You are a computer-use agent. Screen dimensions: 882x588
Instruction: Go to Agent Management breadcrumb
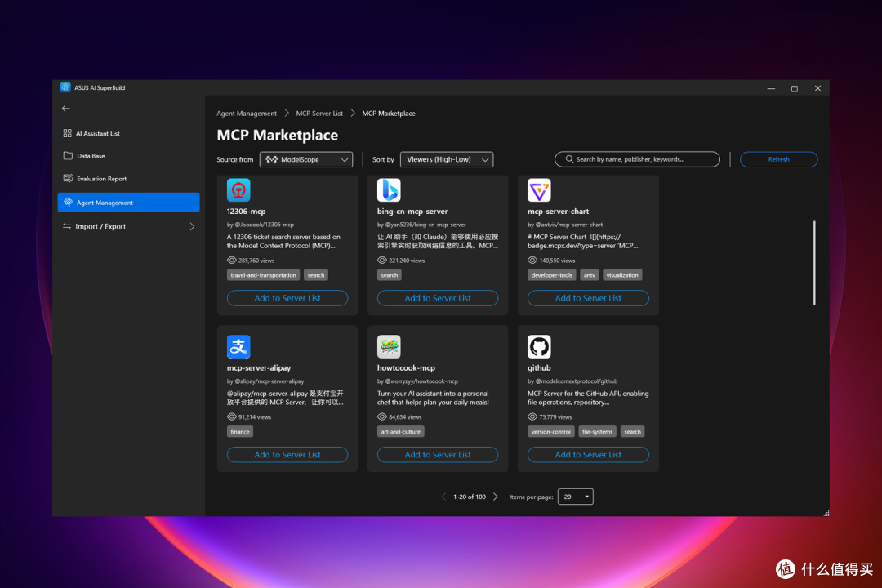(247, 113)
